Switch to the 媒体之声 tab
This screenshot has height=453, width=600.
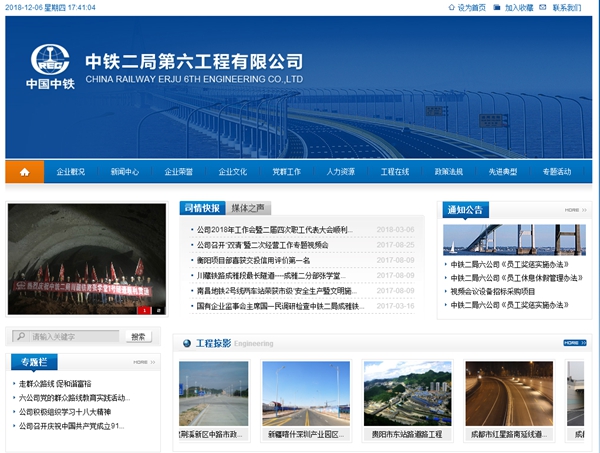(248, 208)
